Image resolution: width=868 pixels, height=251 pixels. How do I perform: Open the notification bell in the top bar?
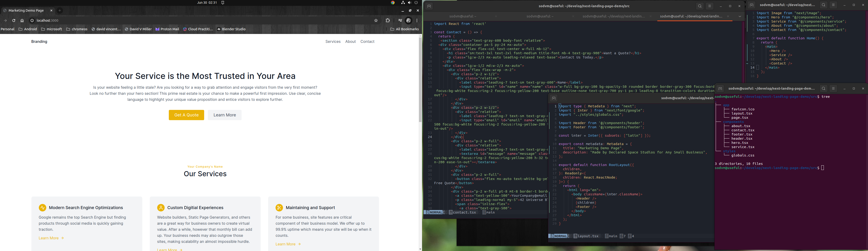pyautogui.click(x=223, y=3)
